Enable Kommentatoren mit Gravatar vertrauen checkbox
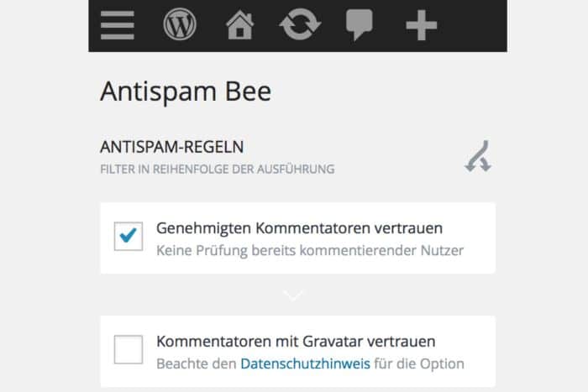This screenshot has width=588, height=392. point(129,349)
